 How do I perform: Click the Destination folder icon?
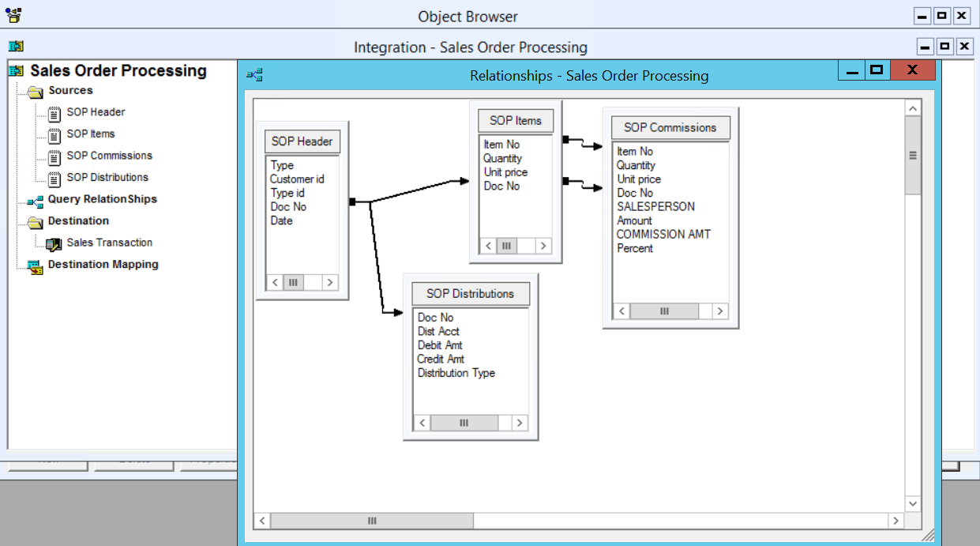coord(35,222)
